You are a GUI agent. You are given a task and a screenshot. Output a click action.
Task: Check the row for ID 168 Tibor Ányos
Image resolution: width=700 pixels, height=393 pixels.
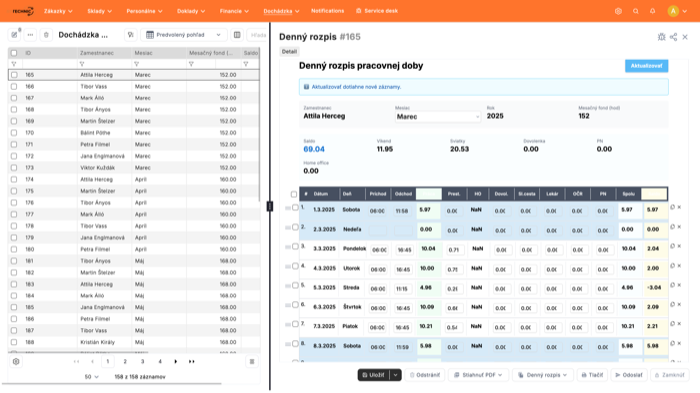pyautogui.click(x=14, y=109)
